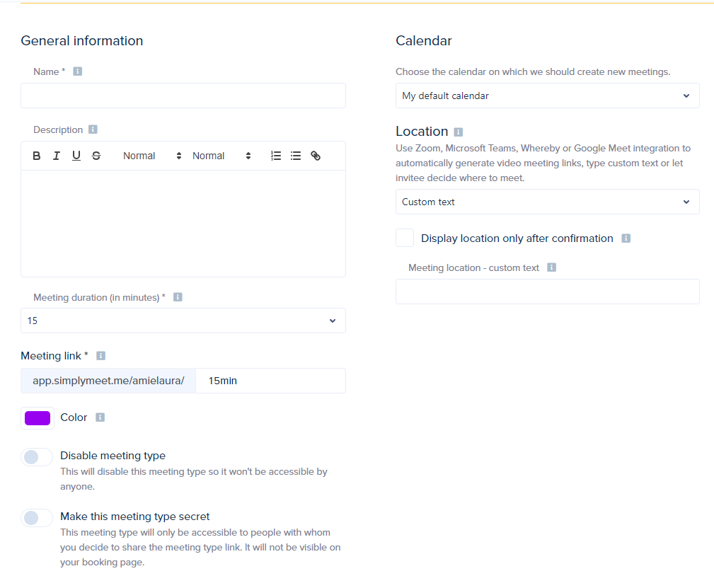
Task: Click the Meeting location custom text field
Action: tap(547, 292)
